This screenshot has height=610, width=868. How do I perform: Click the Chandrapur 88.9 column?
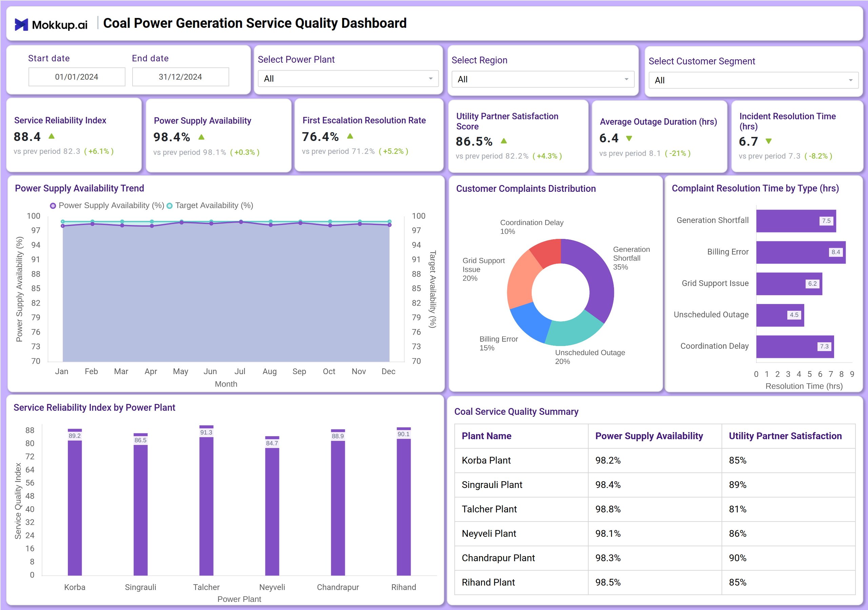coord(338,502)
